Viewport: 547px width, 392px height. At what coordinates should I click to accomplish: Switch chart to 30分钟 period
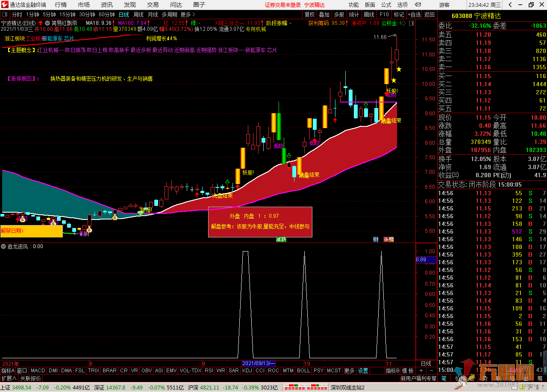coord(87,15)
